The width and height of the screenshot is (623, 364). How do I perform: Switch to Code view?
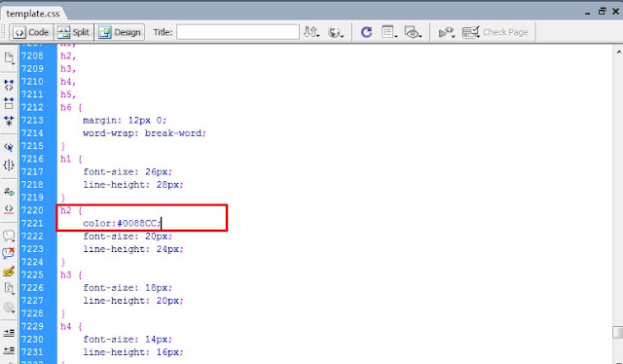click(x=31, y=32)
